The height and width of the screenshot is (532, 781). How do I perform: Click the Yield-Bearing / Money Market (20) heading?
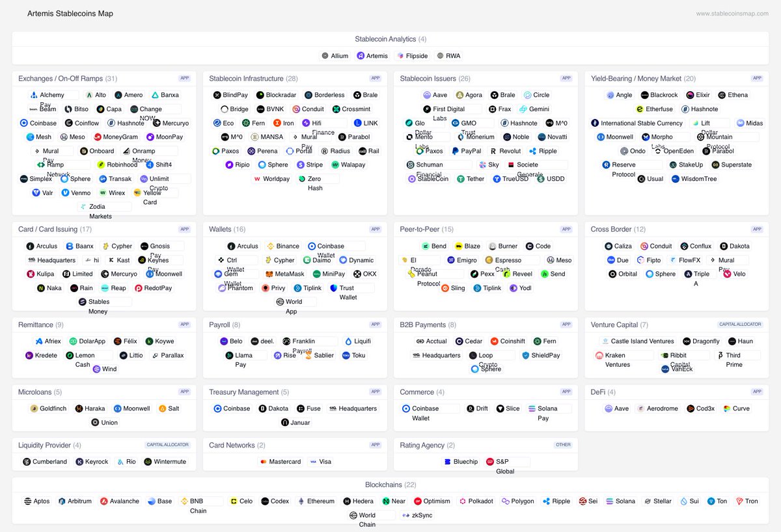tap(643, 79)
